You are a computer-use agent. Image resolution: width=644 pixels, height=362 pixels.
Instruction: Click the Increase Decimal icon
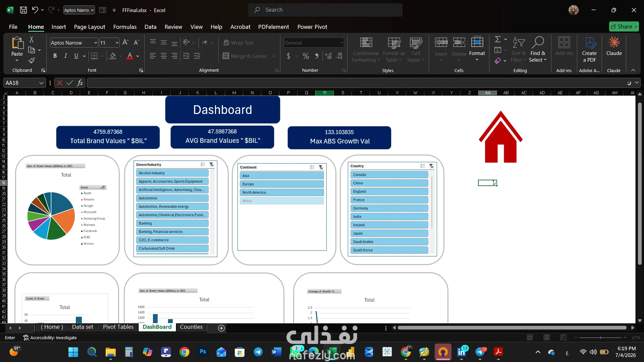328,56
